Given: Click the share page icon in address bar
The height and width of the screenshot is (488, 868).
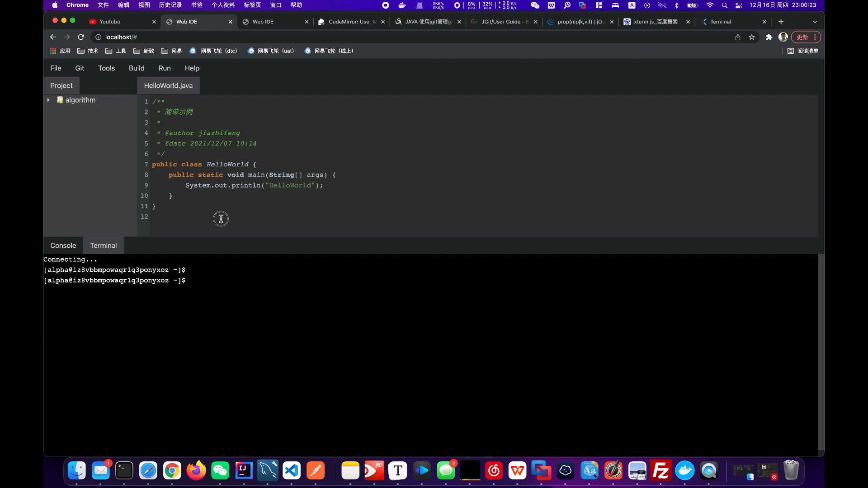Looking at the screenshot, I should tap(738, 37).
